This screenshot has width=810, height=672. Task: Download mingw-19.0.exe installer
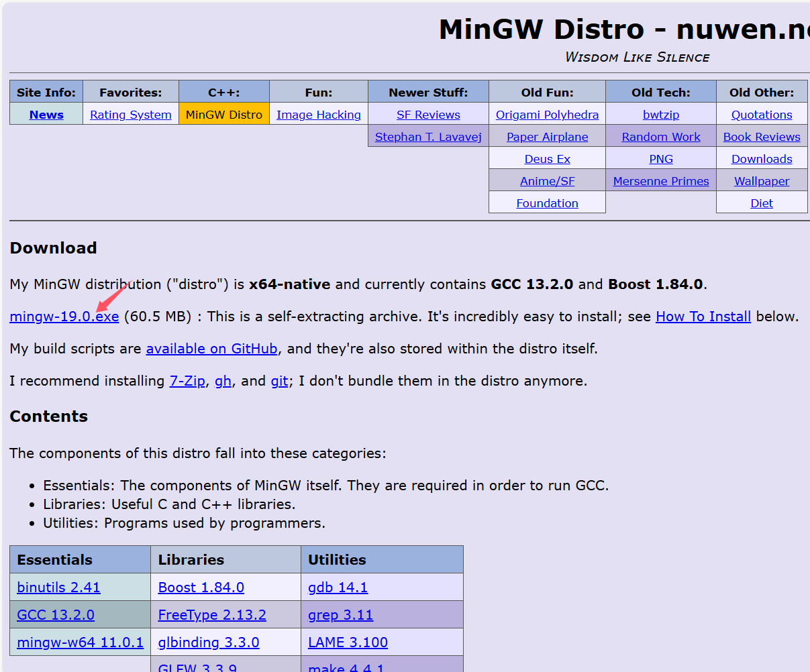tap(64, 317)
